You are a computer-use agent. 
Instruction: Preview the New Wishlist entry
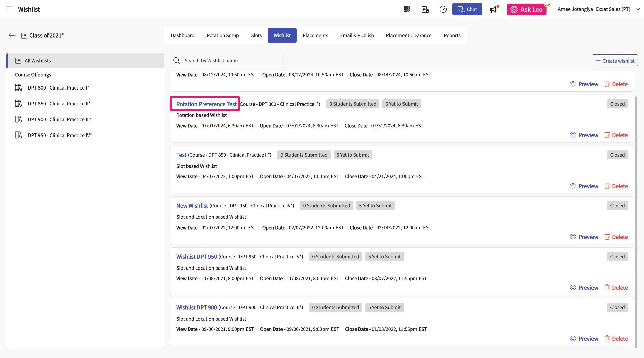584,237
